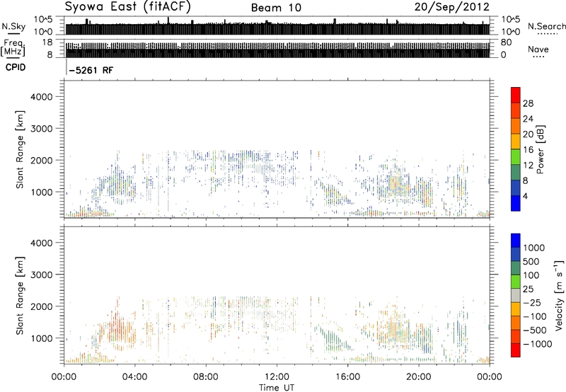Click the '08:00' time axis label

(x=206, y=377)
